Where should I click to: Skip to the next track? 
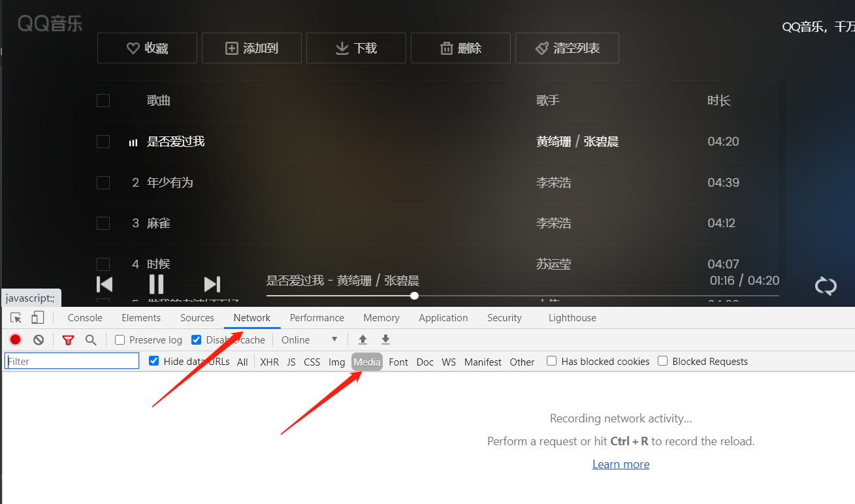click(x=212, y=284)
